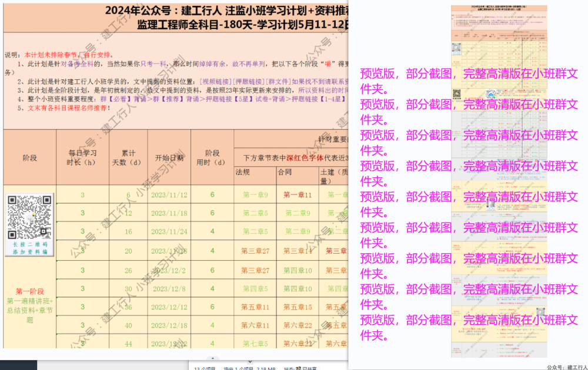Click the '长按二维码添加资料编' caption under the QR code
588x370 pixels.
click(x=30, y=248)
